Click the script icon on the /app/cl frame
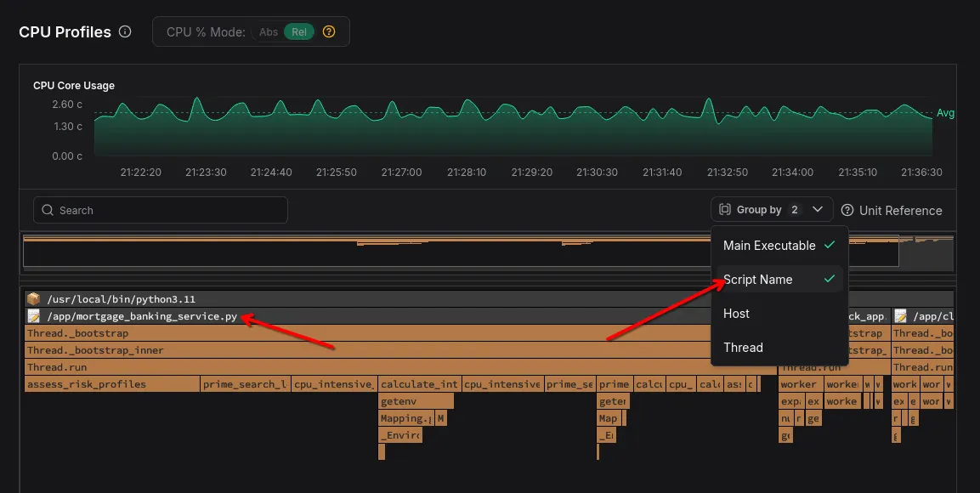Screen dimensions: 980x493 [x=899, y=315]
